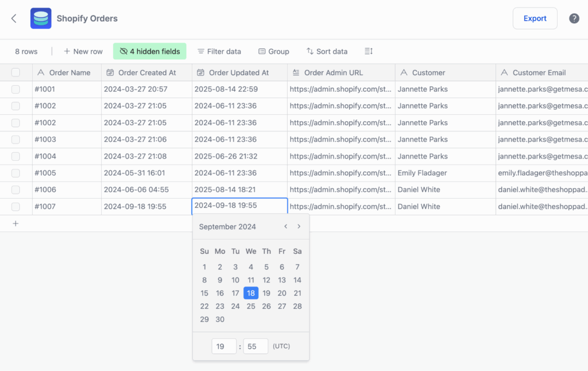This screenshot has width=588, height=371.
Task: Open the help question mark icon
Action: pyautogui.click(x=574, y=18)
